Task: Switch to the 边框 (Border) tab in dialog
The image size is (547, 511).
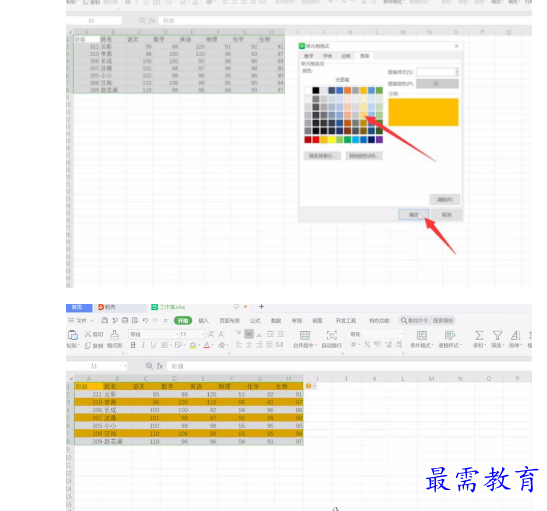Action: [x=346, y=56]
